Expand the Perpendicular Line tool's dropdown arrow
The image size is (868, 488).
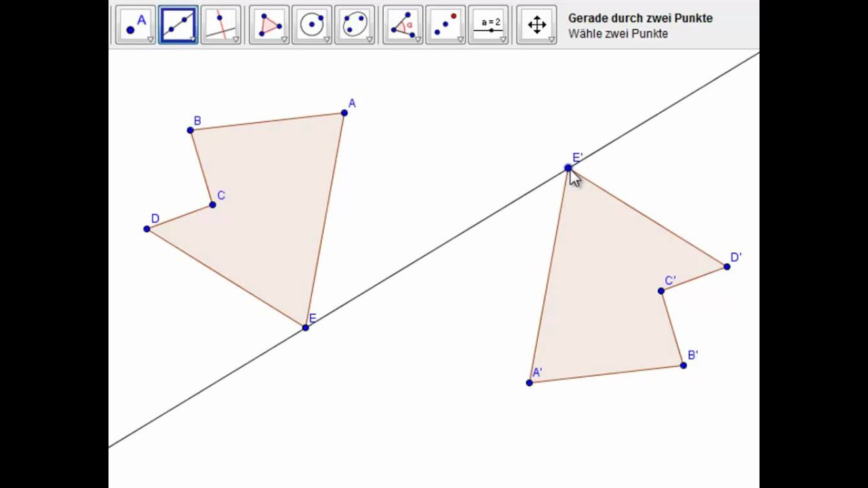click(236, 40)
